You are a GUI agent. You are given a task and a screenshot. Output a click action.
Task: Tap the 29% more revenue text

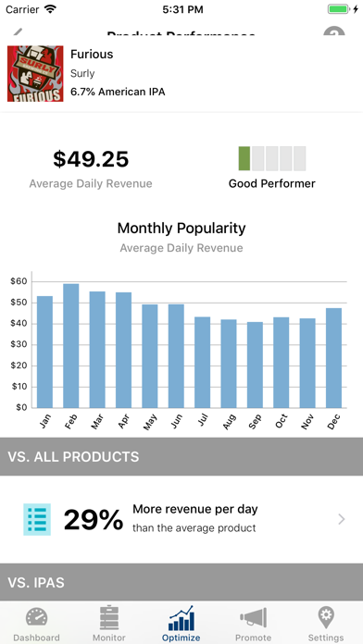[94, 520]
